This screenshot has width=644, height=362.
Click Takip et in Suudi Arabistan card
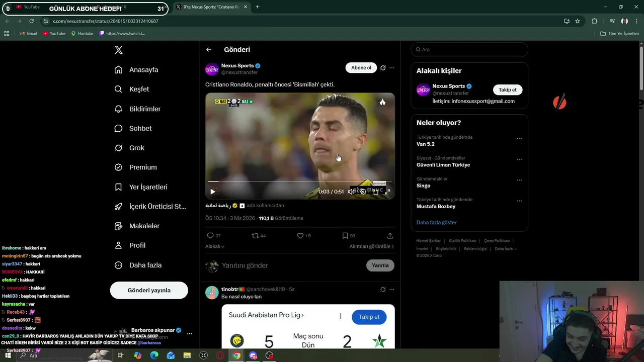369,317
